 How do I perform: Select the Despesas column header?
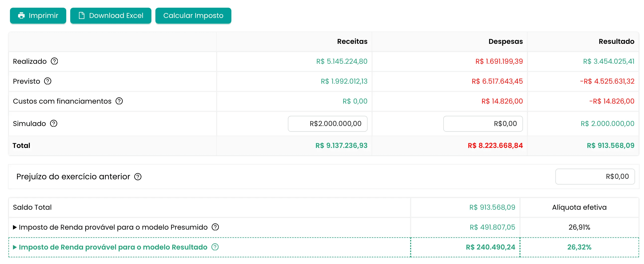tap(506, 42)
